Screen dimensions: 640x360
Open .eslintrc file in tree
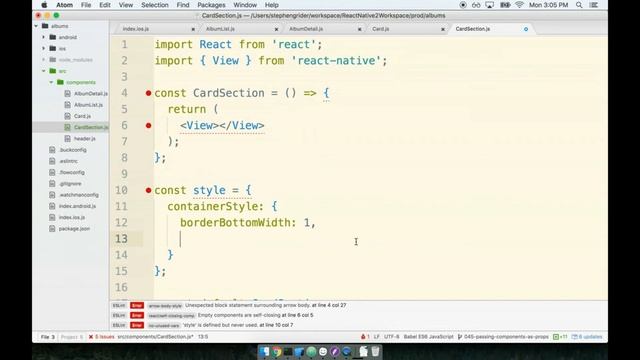[68, 161]
